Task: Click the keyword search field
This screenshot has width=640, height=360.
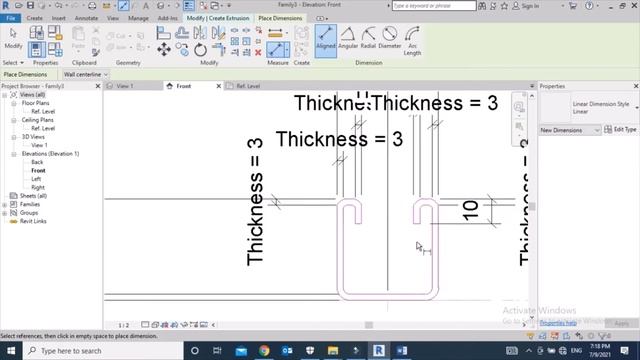Action: pyautogui.click(x=434, y=6)
